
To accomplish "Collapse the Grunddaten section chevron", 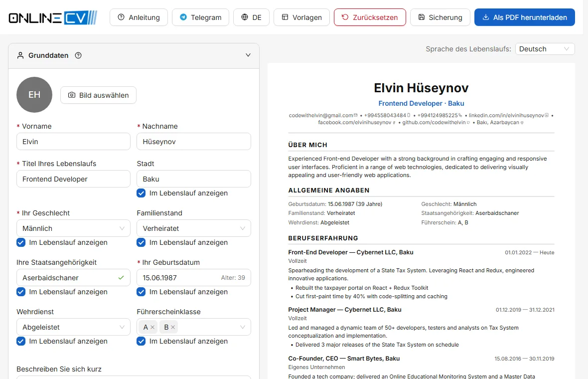I will pos(248,55).
